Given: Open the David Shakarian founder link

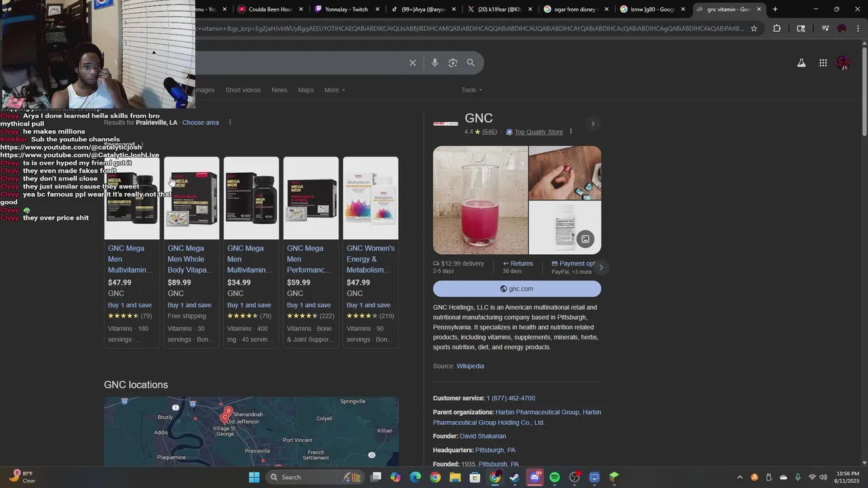Looking at the screenshot, I should coord(483,436).
